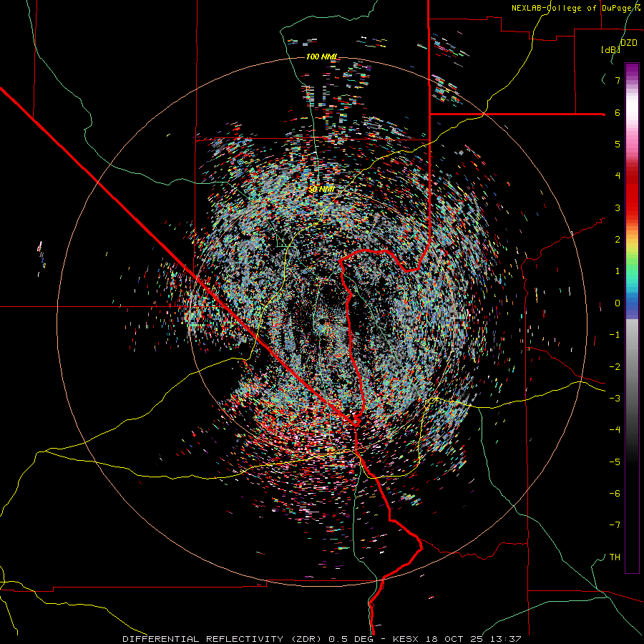Click the '0' value on color scale
The image size is (644, 644).
[618, 303]
